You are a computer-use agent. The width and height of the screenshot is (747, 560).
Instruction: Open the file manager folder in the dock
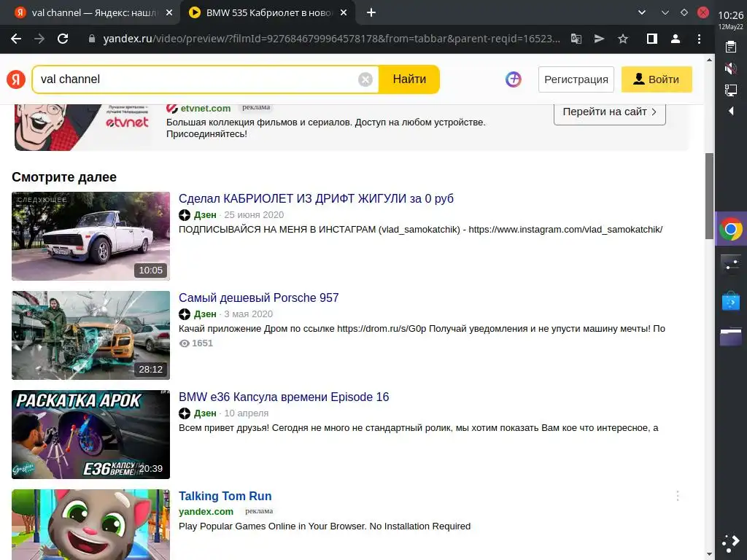pyautogui.click(x=731, y=337)
